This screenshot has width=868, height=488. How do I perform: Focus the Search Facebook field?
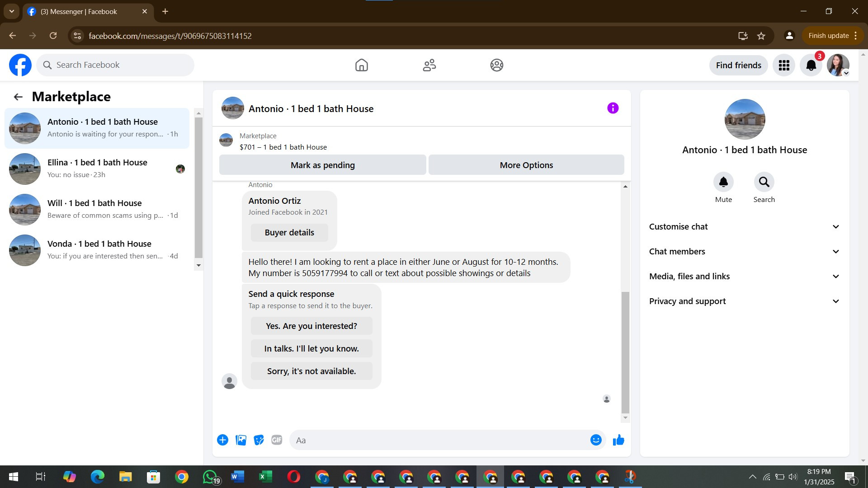(115, 65)
